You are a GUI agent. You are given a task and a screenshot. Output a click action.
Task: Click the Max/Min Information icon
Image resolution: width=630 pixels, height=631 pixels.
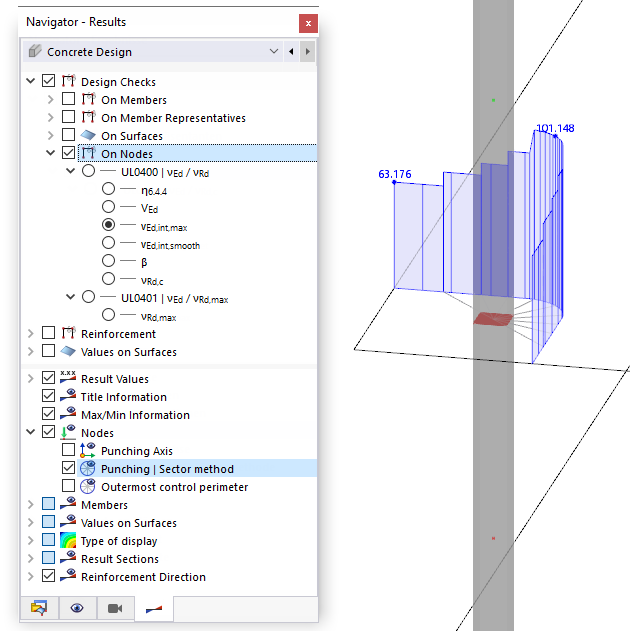click(68, 413)
